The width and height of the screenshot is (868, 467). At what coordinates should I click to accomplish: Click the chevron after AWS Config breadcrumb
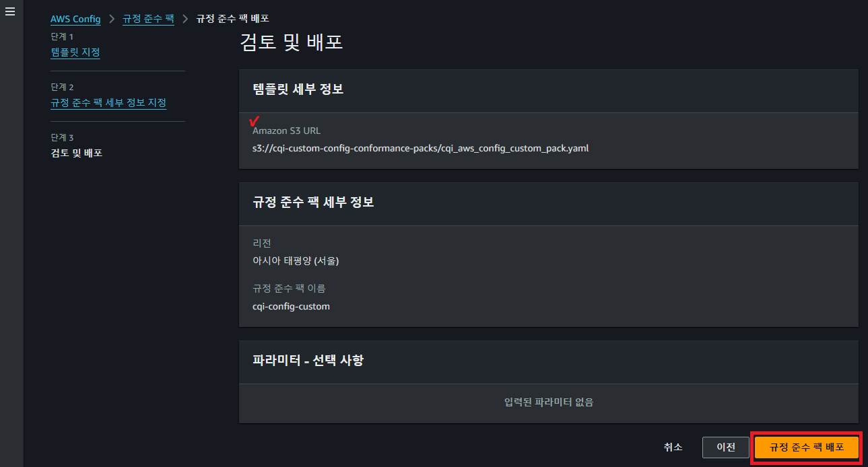[112, 19]
